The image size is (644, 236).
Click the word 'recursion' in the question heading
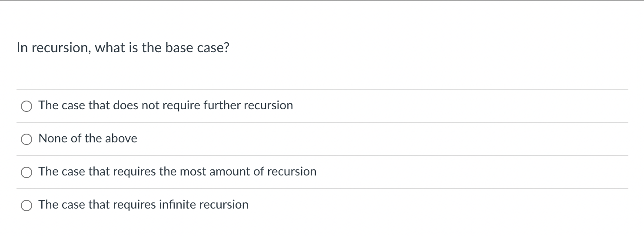(x=60, y=47)
